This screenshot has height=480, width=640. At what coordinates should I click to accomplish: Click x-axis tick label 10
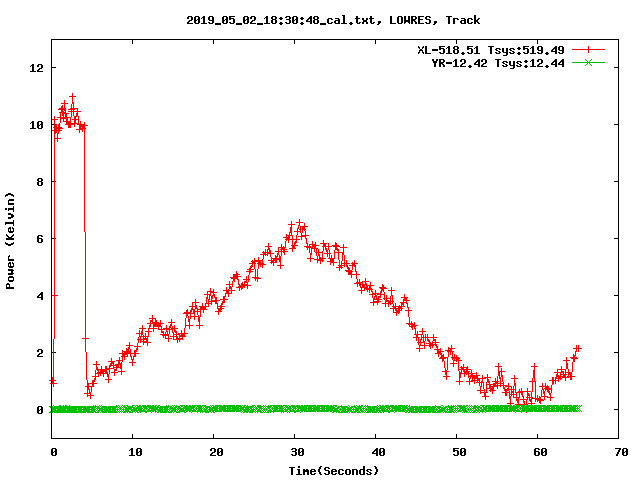135,452
